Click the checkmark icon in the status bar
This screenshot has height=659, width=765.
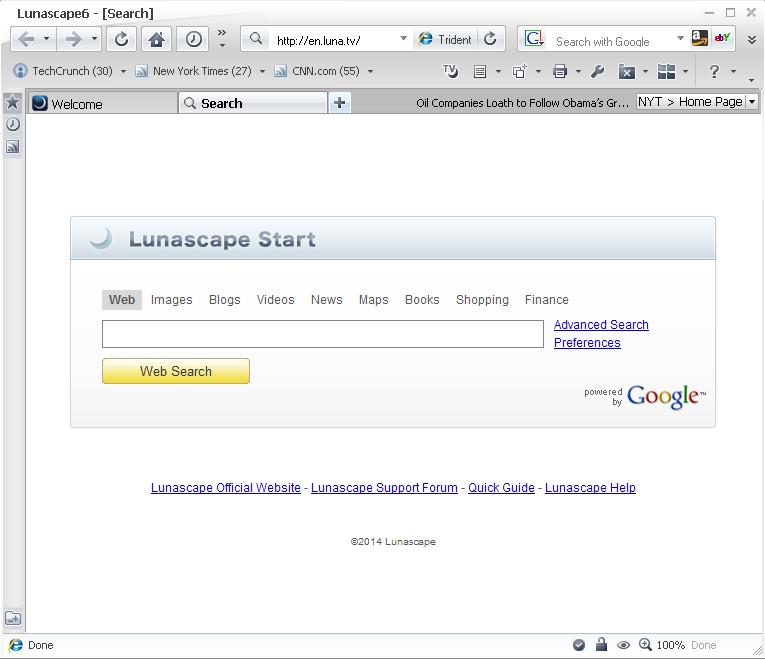pos(579,645)
